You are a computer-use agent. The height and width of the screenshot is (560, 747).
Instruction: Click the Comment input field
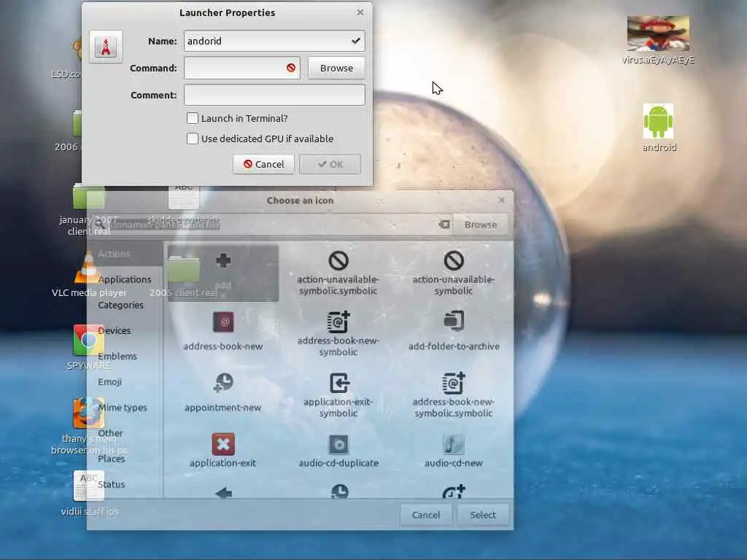tap(274, 95)
